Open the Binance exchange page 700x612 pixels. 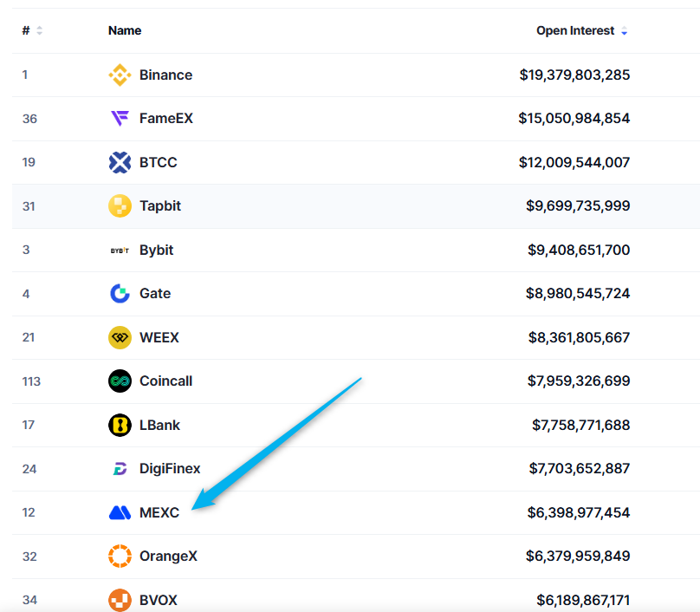(x=165, y=75)
